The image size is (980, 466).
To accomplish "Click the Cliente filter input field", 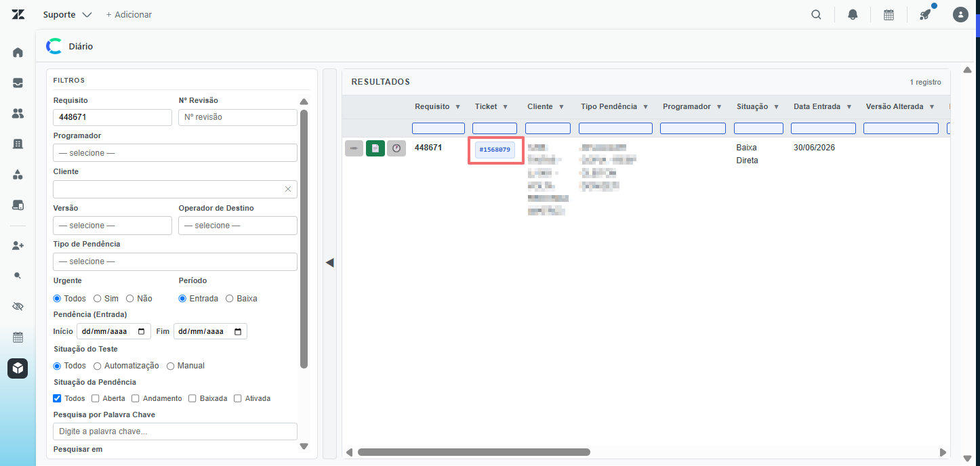I will coord(175,189).
